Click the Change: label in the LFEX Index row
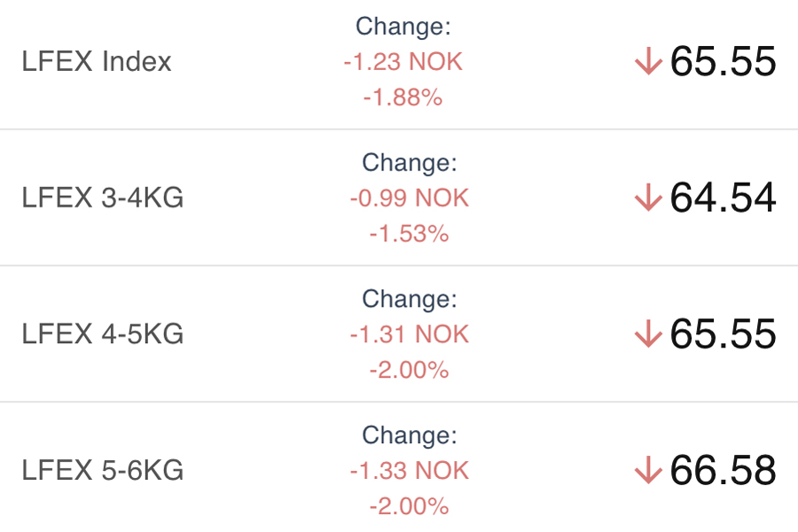798x532 pixels. tap(403, 27)
